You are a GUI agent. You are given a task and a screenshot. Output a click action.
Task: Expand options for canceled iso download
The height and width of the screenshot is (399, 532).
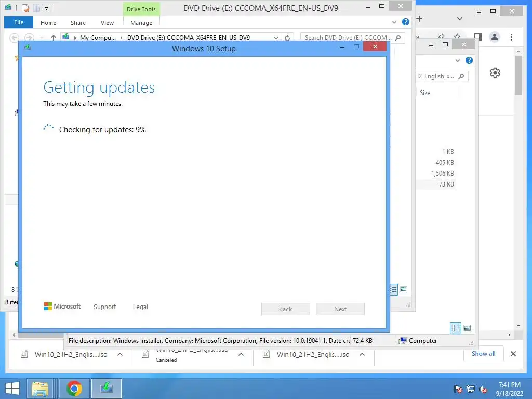[241, 354]
